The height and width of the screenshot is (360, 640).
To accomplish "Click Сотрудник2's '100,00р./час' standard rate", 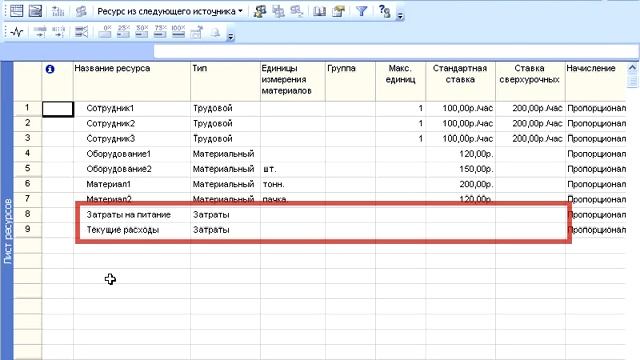I will 460,124.
